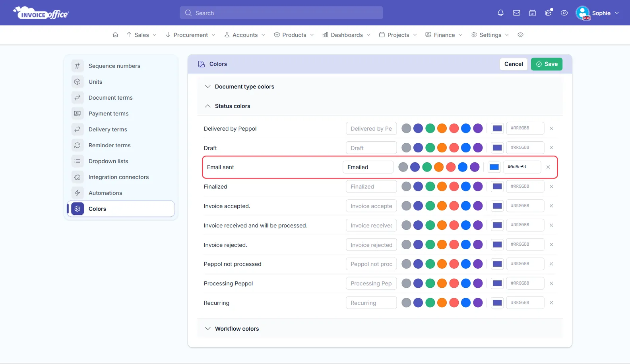Clear the Draft status color with X
Screen dimensions: 630x364
(x=551, y=148)
